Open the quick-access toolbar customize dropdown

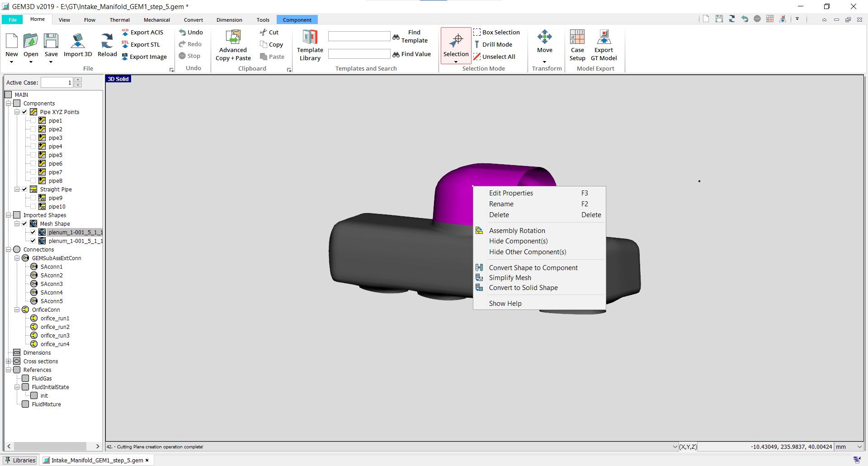point(797,19)
